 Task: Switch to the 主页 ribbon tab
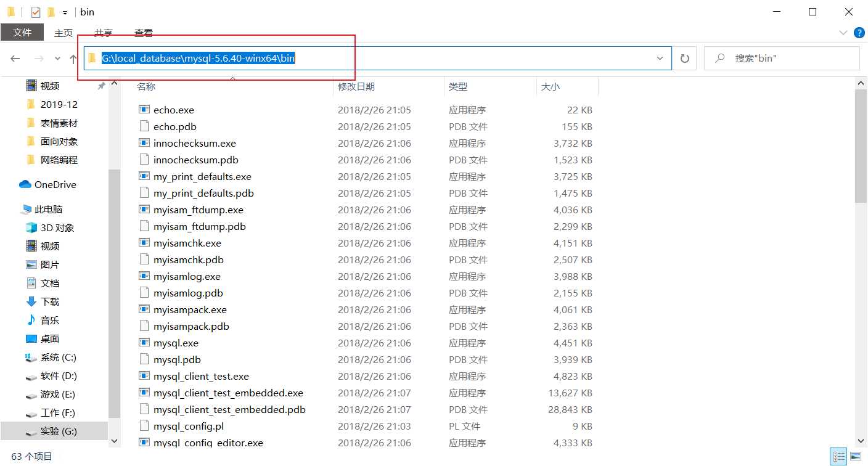[63, 33]
